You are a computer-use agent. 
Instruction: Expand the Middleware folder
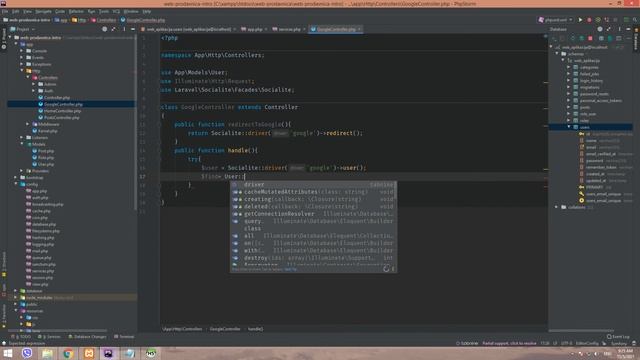[28, 124]
